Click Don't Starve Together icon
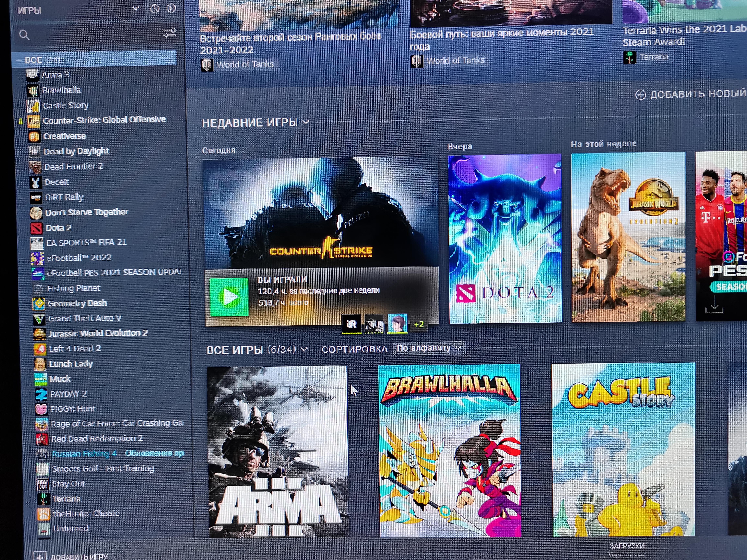This screenshot has width=747, height=560. pyautogui.click(x=36, y=213)
